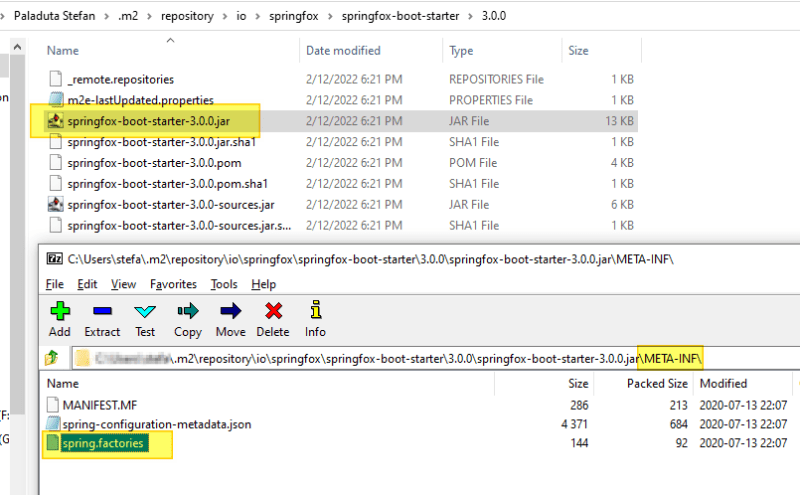This screenshot has height=495, width=800.
Task: Sort 7-Zip list by Size header
Action: tap(579, 384)
